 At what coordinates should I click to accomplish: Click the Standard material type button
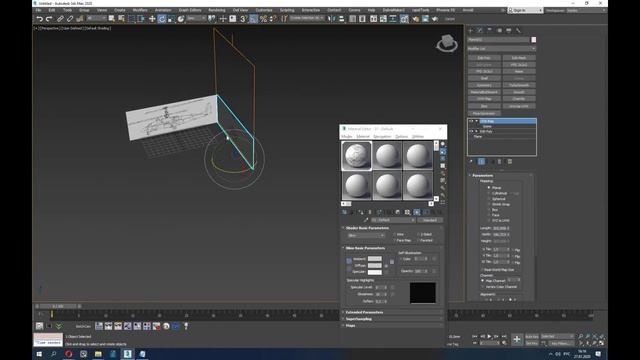[x=430, y=220]
